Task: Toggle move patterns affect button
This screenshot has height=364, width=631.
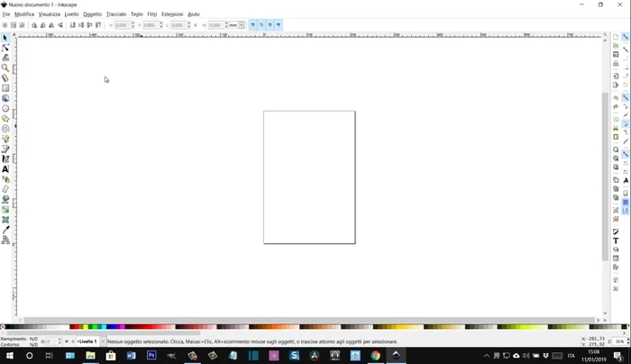Action: click(x=278, y=25)
